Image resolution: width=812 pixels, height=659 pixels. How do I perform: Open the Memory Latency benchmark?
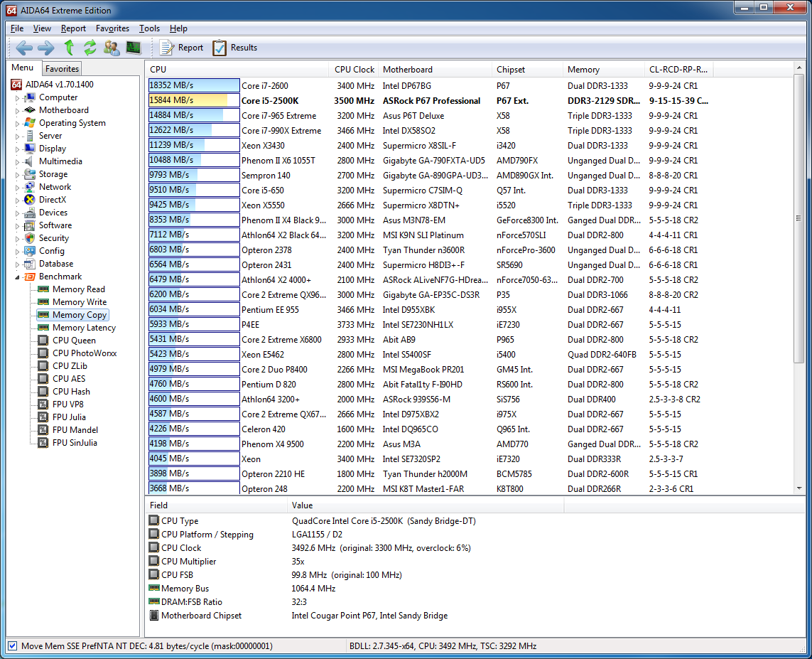click(84, 328)
